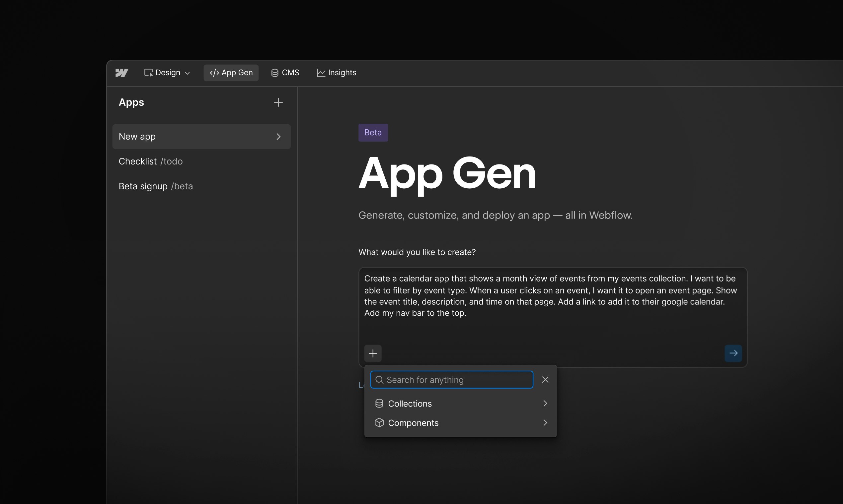Expand Components in the search popover
Screen dimensions: 843x504
click(x=545, y=423)
